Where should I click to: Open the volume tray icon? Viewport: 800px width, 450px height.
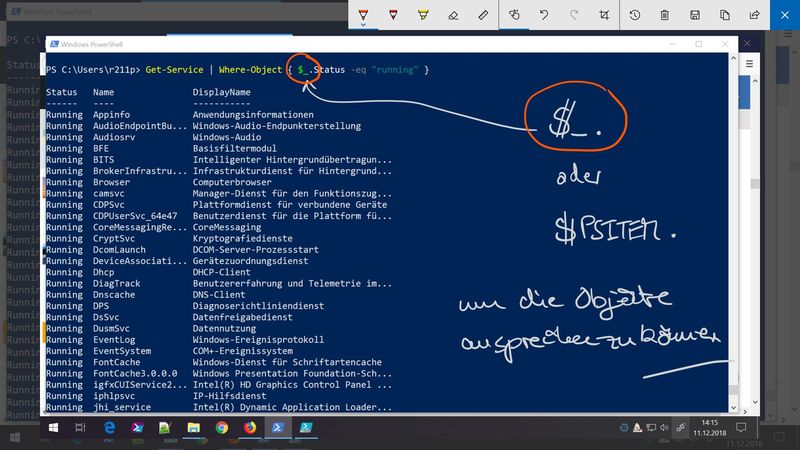(x=664, y=428)
